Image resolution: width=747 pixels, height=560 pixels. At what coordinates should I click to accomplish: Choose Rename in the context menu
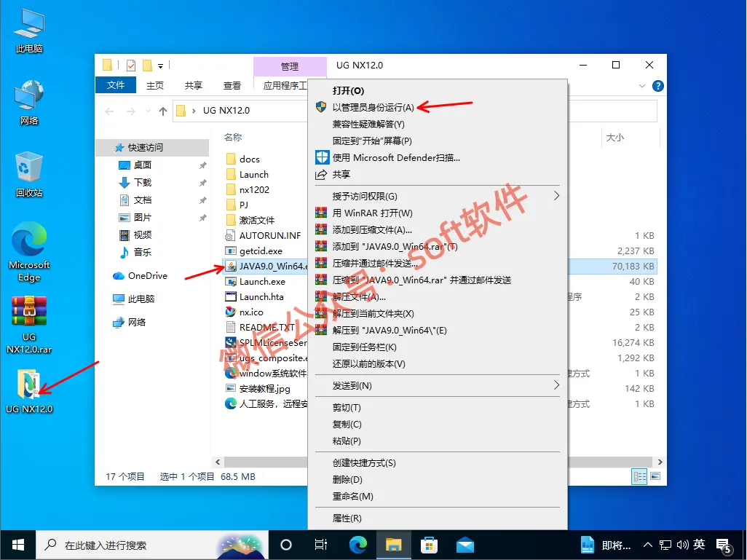pyautogui.click(x=438, y=496)
